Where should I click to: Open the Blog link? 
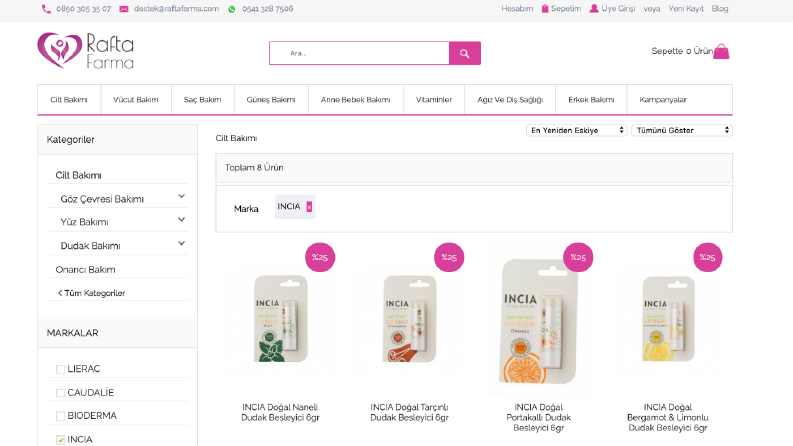point(720,9)
